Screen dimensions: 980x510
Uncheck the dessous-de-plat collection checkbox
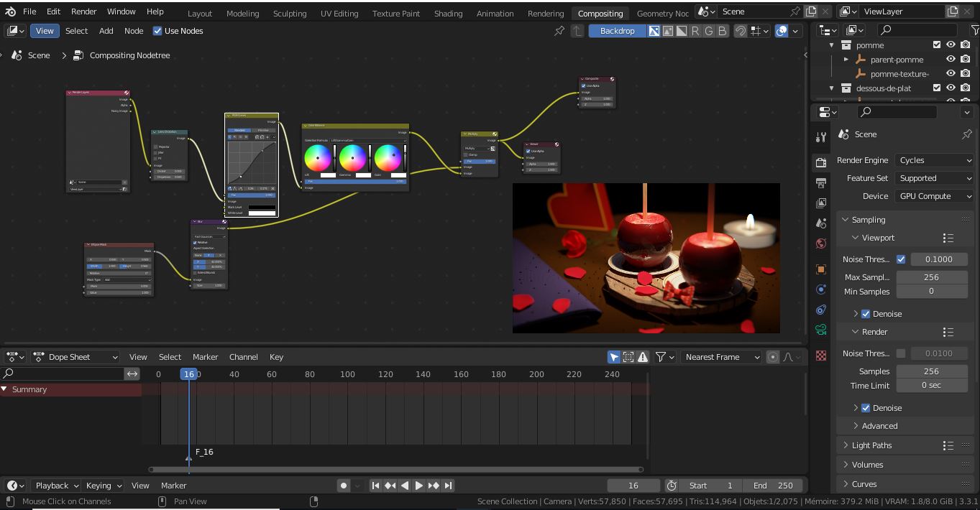[937, 88]
